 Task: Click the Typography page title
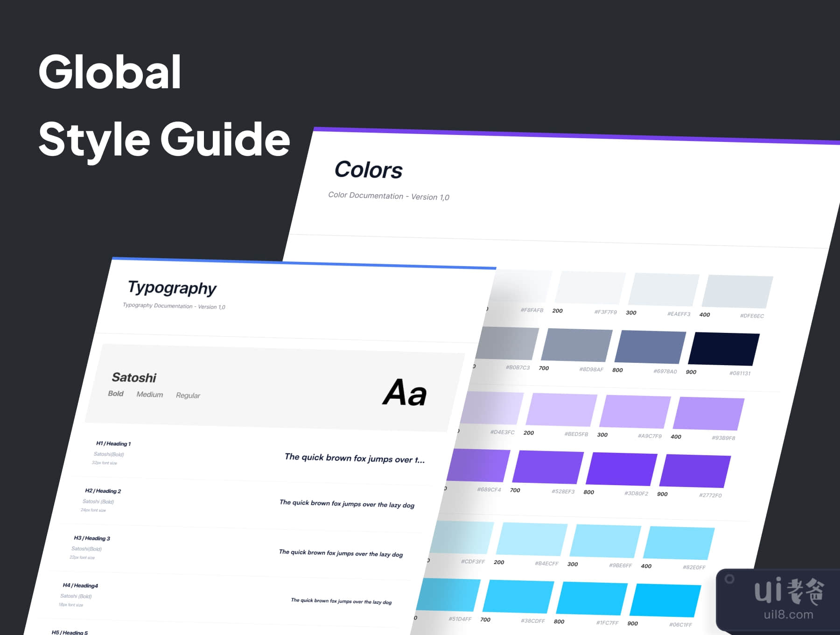(172, 288)
